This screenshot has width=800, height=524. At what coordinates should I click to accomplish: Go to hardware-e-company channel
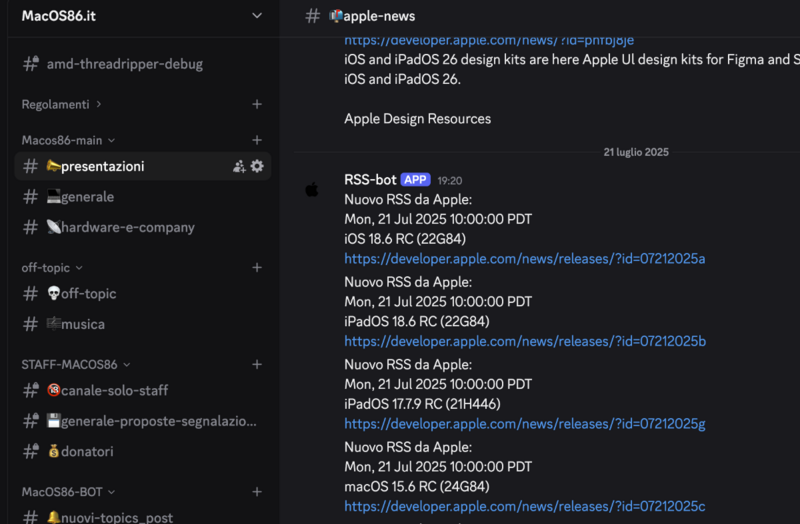[126, 227]
